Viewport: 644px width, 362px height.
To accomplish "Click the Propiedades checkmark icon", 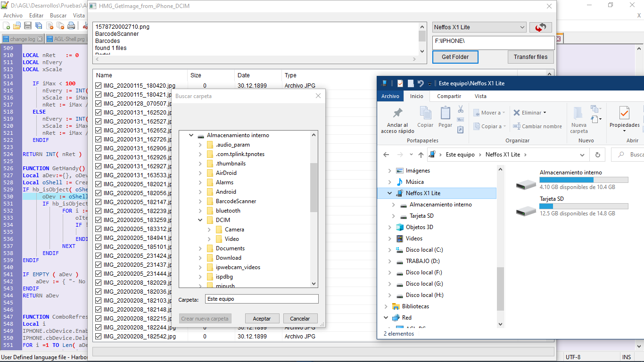I will point(624,113).
